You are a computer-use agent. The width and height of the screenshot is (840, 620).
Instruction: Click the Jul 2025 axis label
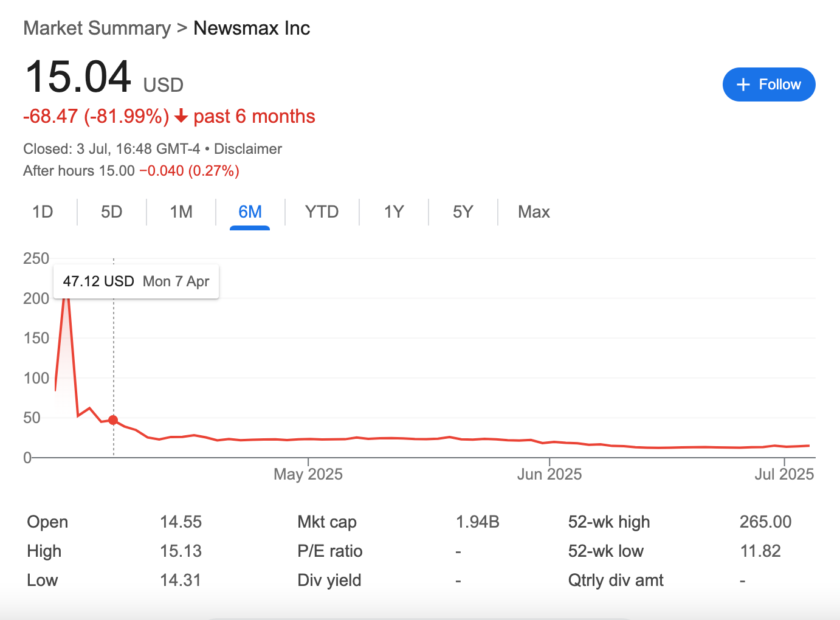[784, 474]
